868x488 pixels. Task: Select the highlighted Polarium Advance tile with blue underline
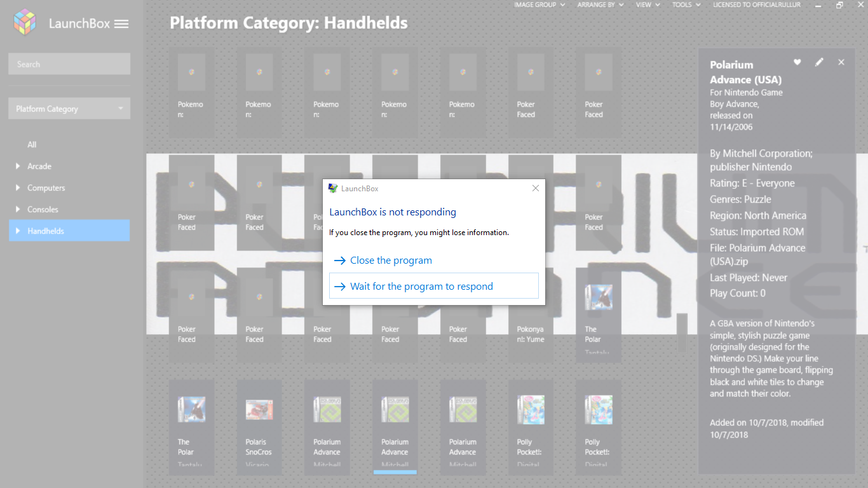pyautogui.click(x=395, y=427)
